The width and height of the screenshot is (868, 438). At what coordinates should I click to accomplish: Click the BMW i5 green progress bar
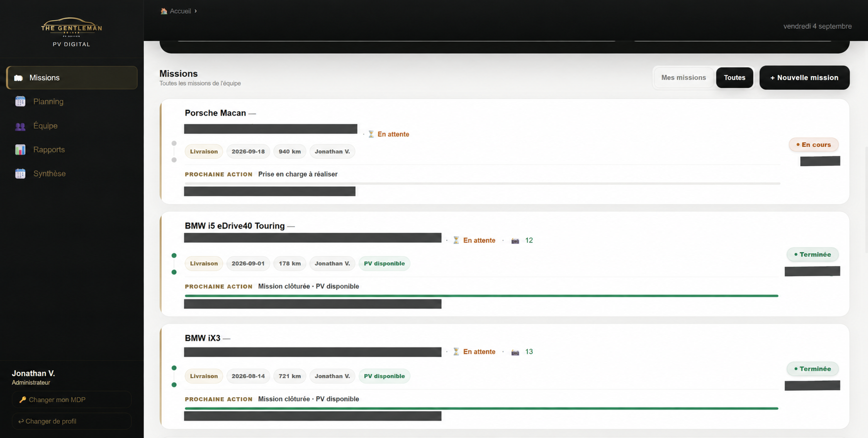point(482,296)
